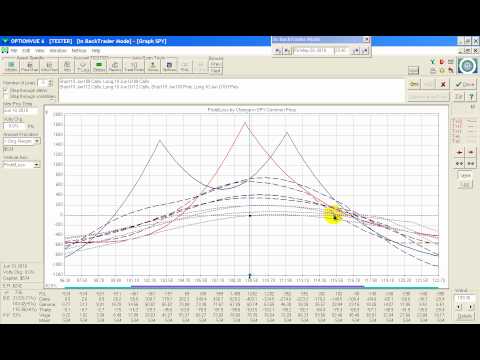This screenshot has width=480, height=360.
Task: Open the Window menu
Action: [58, 51]
